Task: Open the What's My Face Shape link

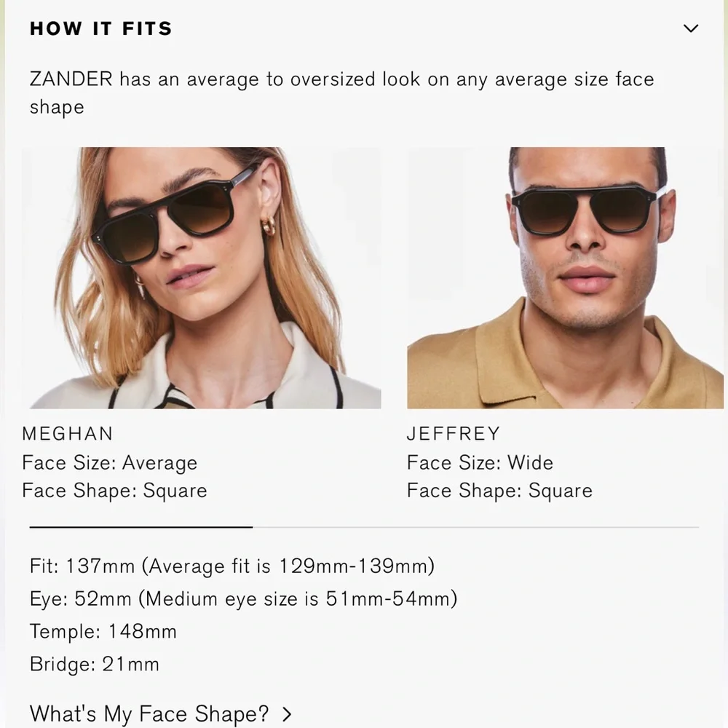Action: point(149,713)
